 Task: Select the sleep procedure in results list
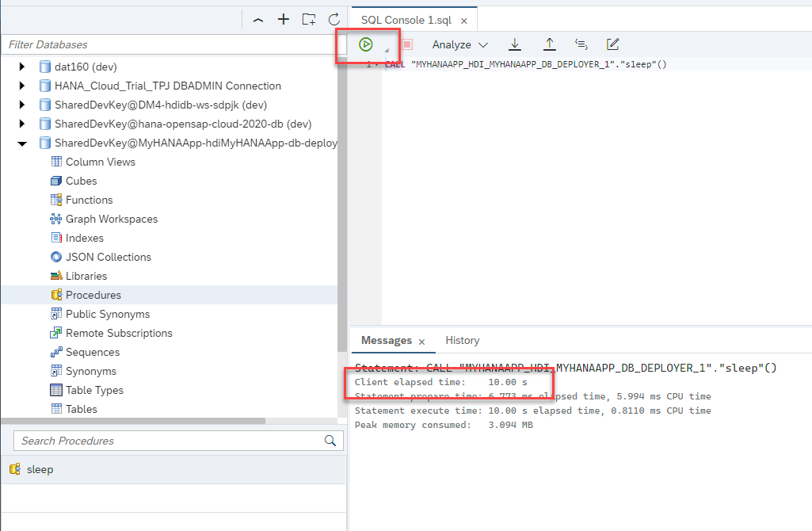(x=173, y=469)
